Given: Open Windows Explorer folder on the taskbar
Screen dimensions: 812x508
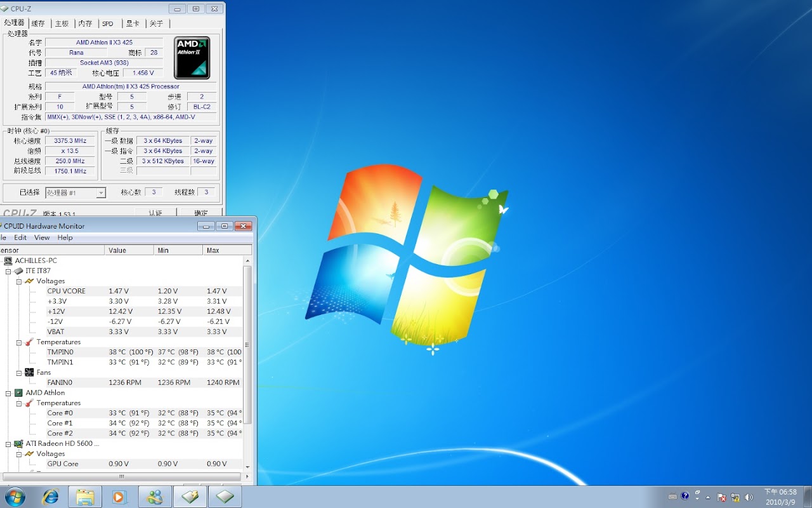Looking at the screenshot, I should (85, 497).
